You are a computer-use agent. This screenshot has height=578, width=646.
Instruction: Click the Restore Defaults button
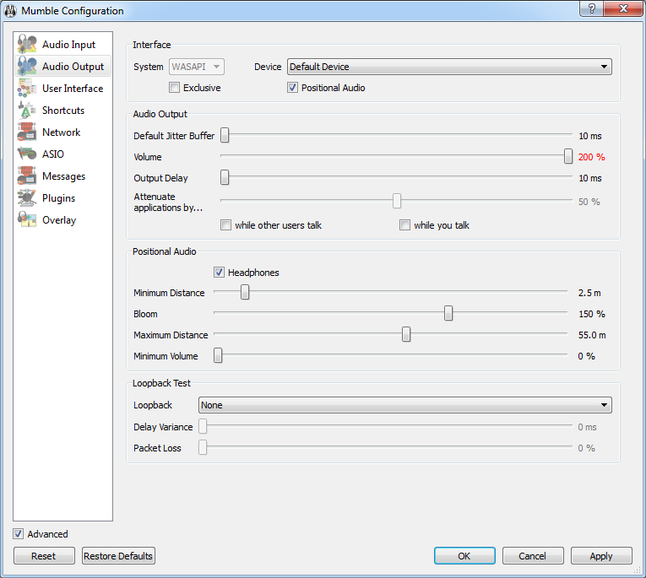click(119, 556)
